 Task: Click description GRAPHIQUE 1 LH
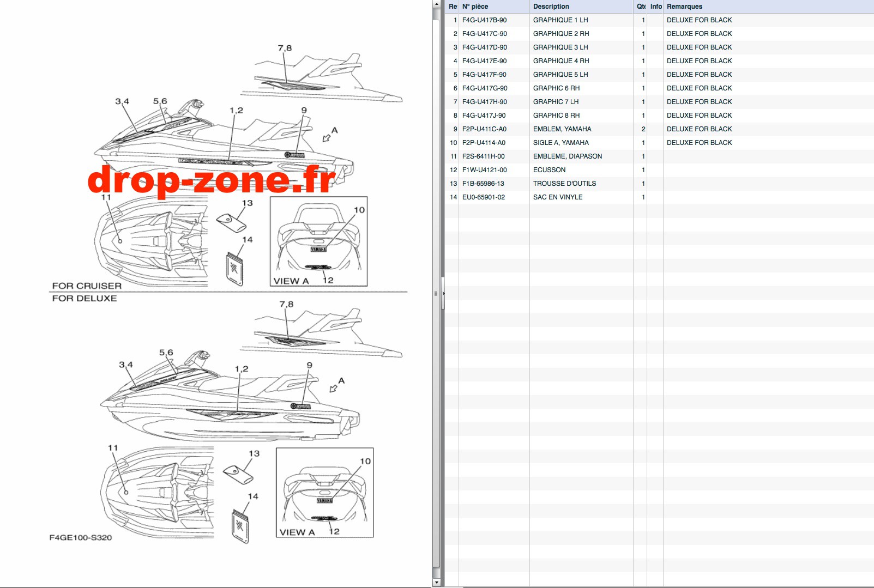(560, 20)
